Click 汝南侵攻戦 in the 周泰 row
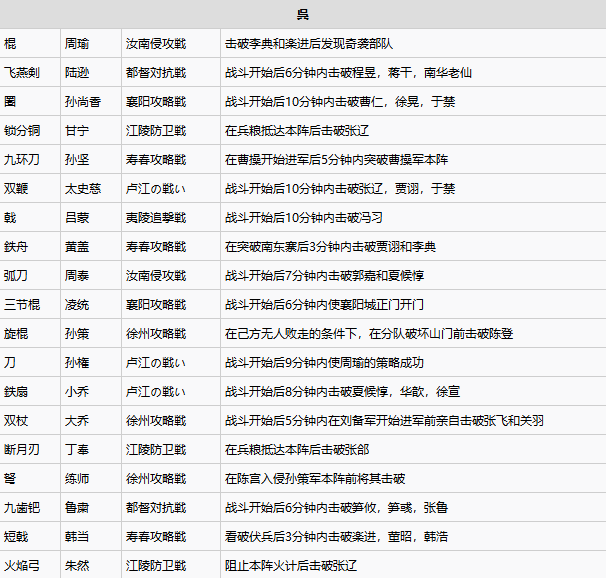The height and width of the screenshot is (578, 606). pos(156,275)
